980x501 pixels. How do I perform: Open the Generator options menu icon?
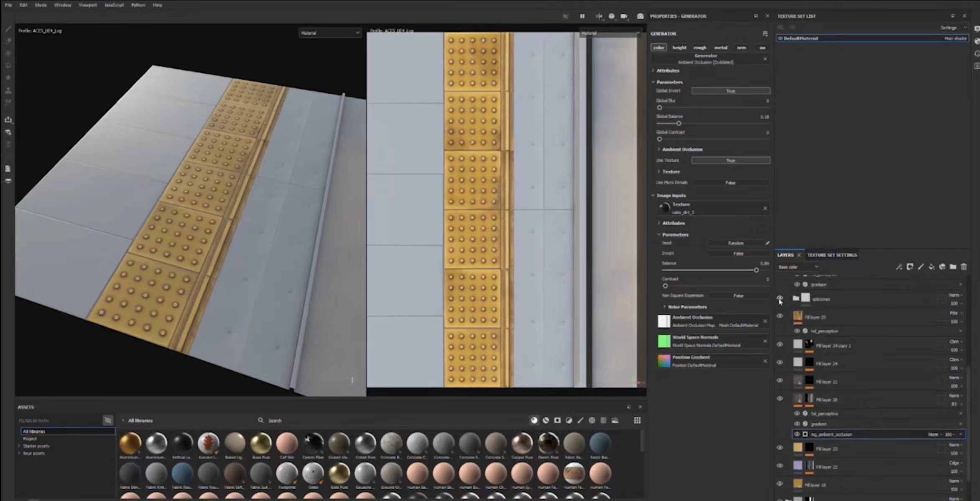pos(765,34)
